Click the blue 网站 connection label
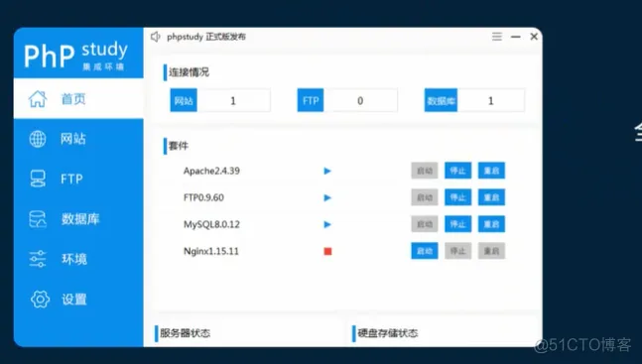The height and width of the screenshot is (364, 642). coord(184,100)
